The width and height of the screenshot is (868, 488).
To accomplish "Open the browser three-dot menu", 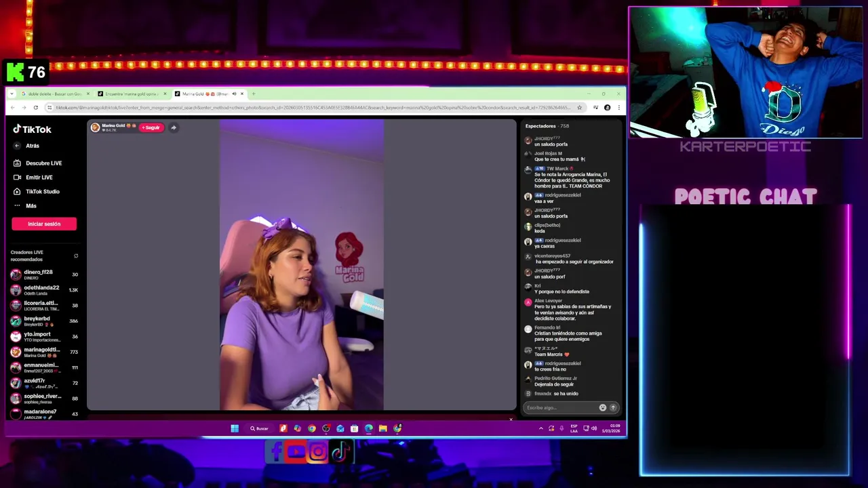I will pos(618,108).
